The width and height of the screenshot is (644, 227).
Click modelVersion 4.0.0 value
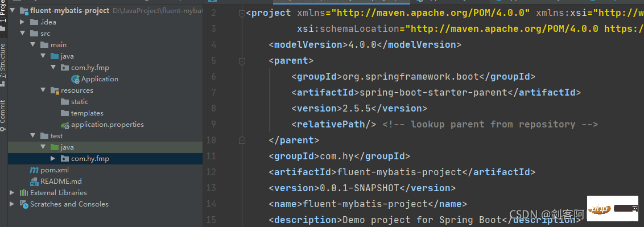(x=362, y=45)
